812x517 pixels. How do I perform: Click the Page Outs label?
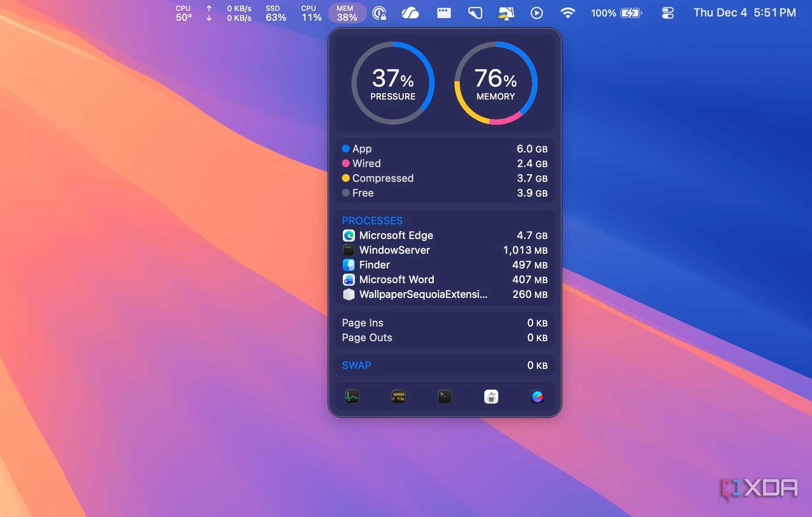pos(367,338)
